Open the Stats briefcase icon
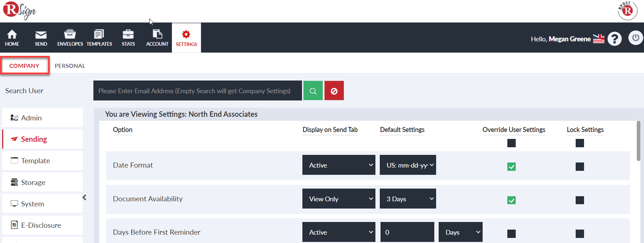644x243 pixels. coord(128,34)
